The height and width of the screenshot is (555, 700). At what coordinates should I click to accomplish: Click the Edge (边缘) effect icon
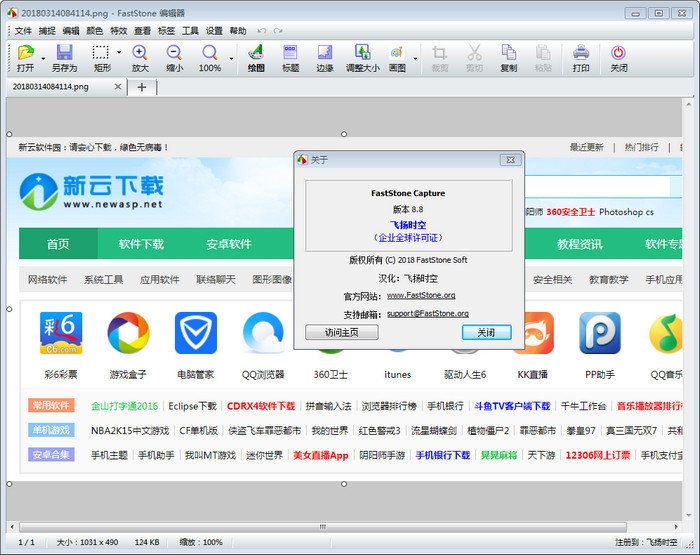325,52
